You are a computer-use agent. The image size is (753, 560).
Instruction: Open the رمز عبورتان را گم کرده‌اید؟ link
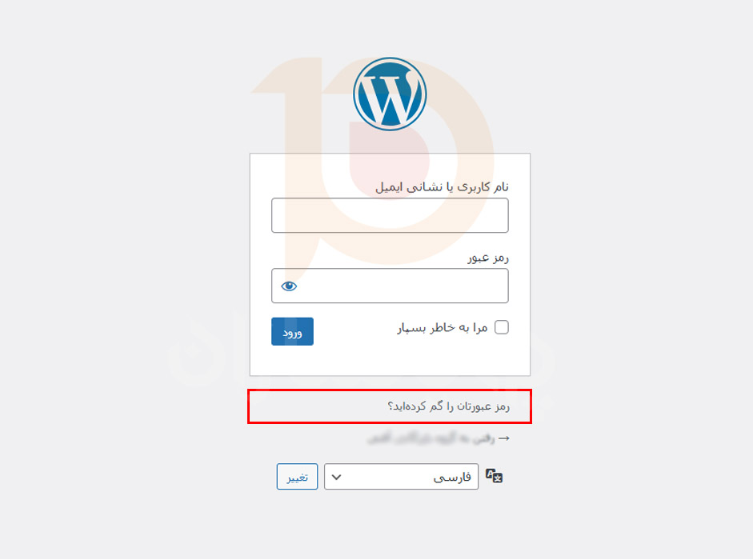(x=449, y=406)
